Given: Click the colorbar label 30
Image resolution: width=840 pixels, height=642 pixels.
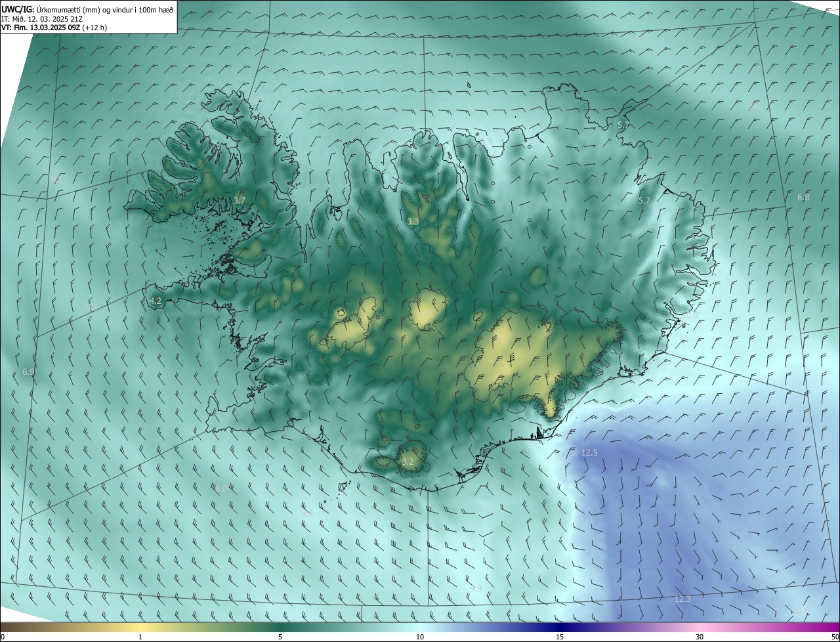Looking at the screenshot, I should [x=700, y=637].
